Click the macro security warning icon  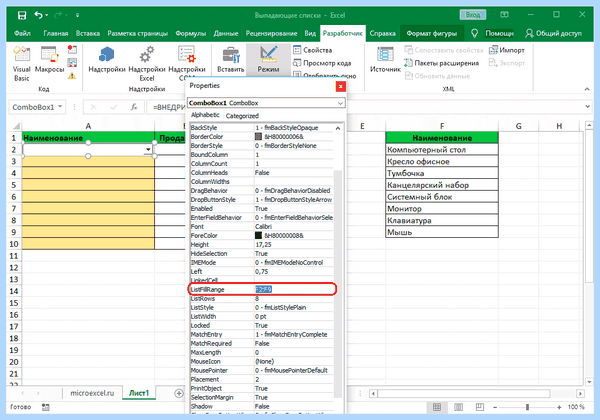click(72, 76)
